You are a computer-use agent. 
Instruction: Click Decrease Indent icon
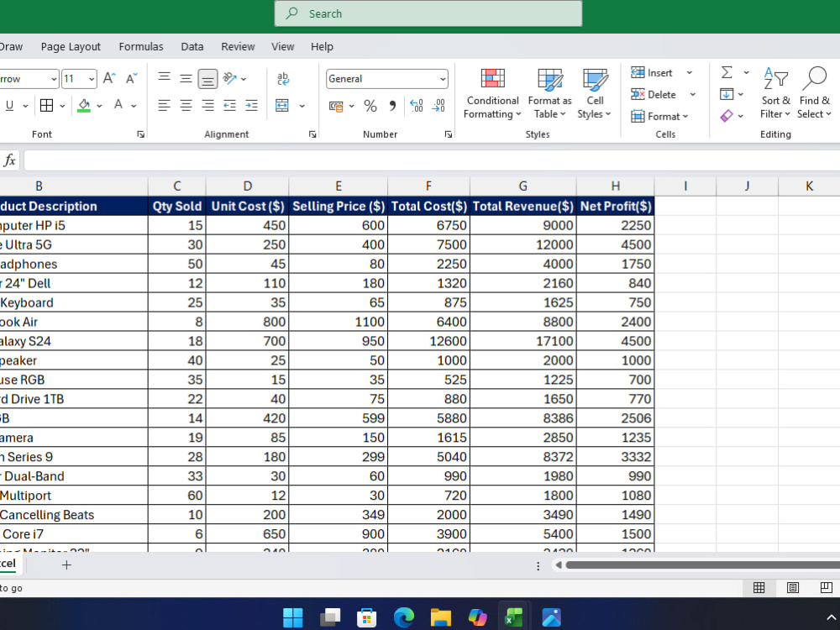(230, 106)
